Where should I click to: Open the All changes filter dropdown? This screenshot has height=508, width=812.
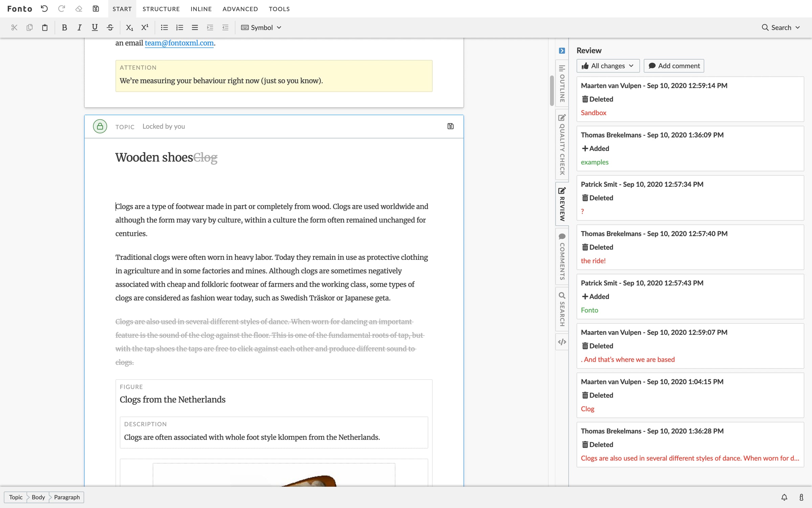[x=608, y=66]
